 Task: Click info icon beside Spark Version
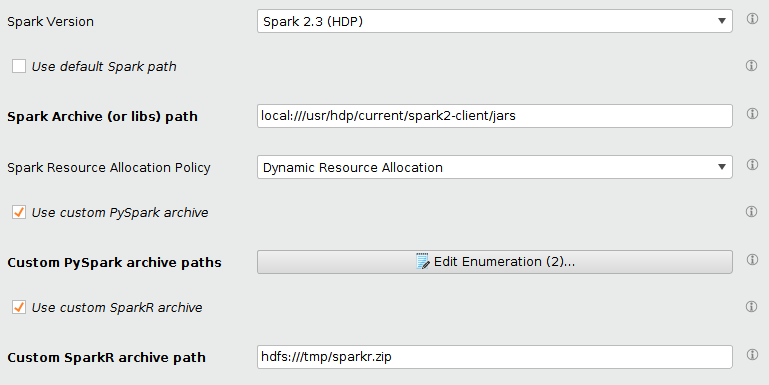tap(752, 19)
